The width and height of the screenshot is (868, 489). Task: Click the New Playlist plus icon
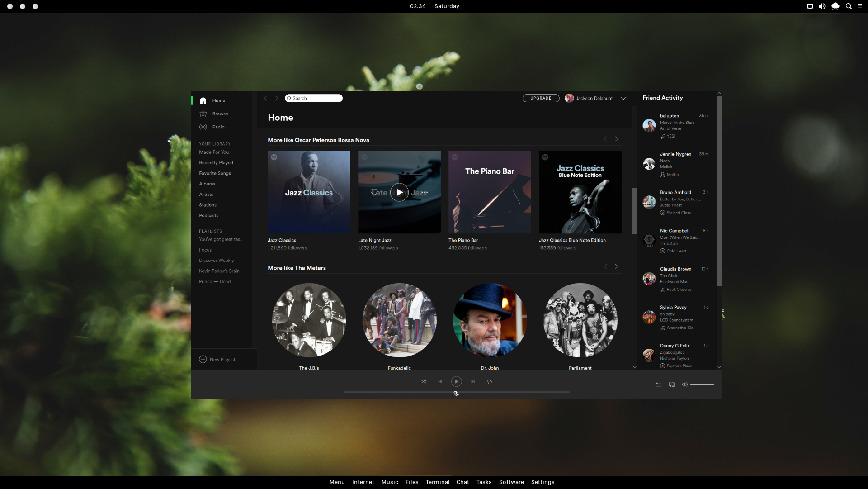coord(203,359)
